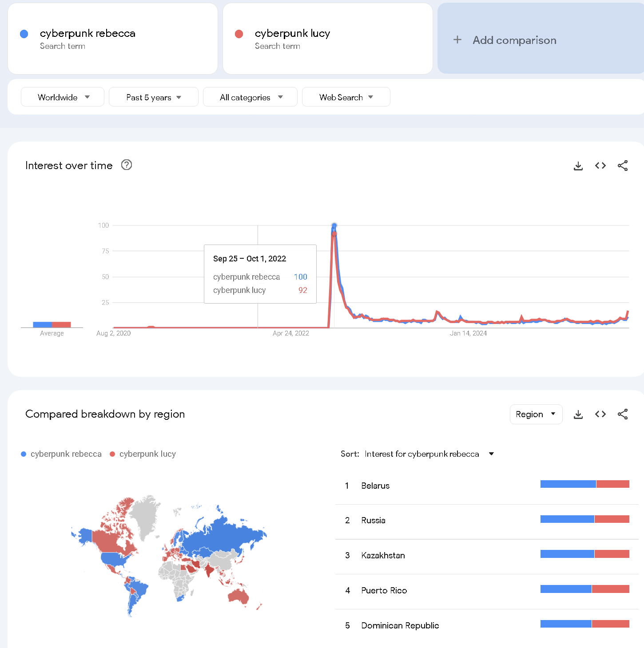Select Kazakhstan in the region list
Screen dimensions: 644x648
pyautogui.click(x=383, y=555)
